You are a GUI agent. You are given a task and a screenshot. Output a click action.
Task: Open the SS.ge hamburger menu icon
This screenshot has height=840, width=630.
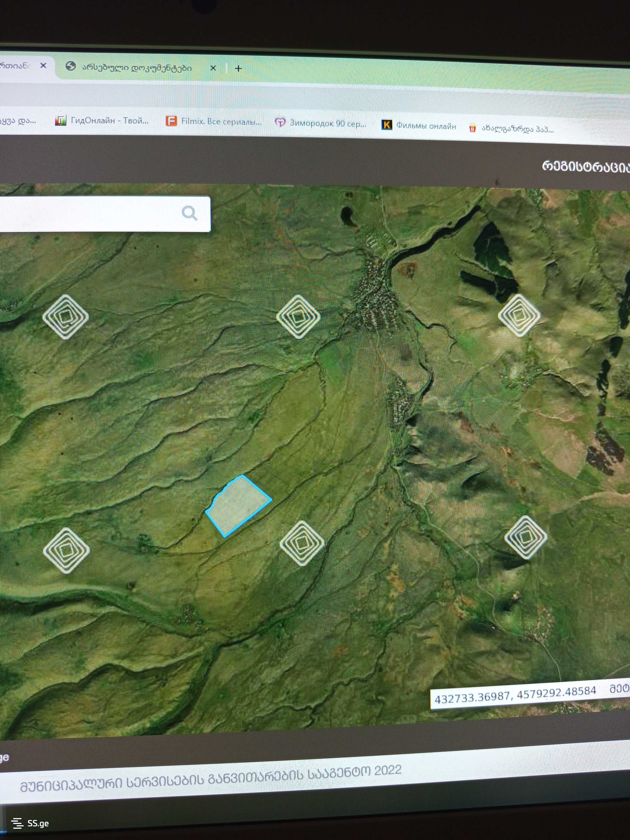17,823
